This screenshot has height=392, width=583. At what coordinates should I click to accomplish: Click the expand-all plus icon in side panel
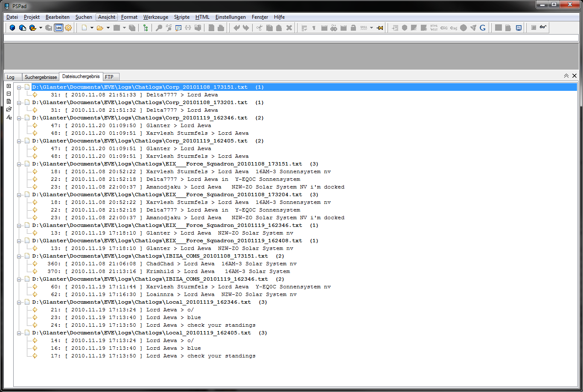[9, 86]
